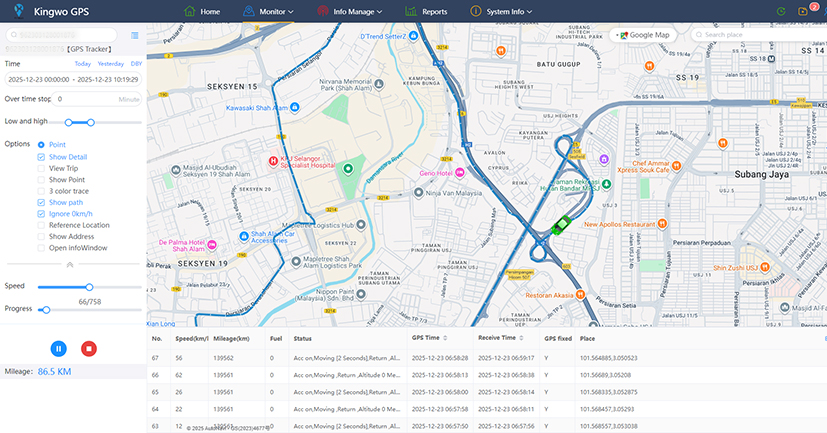The height and width of the screenshot is (433, 827).
Task: Open the Google Map type dropdown
Action: click(643, 35)
